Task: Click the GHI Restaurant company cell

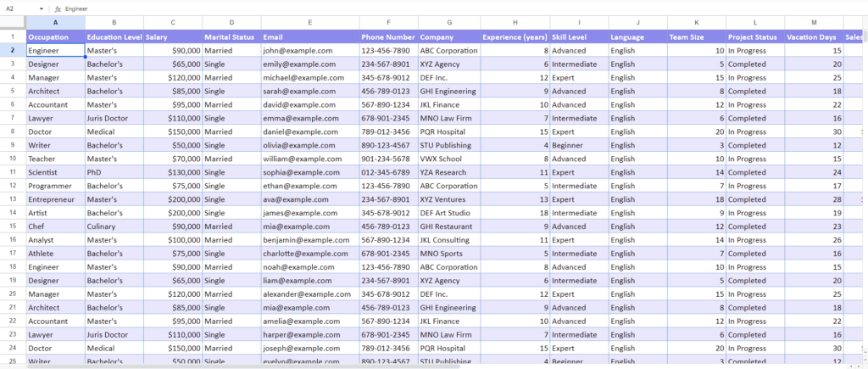Action: pos(449,226)
